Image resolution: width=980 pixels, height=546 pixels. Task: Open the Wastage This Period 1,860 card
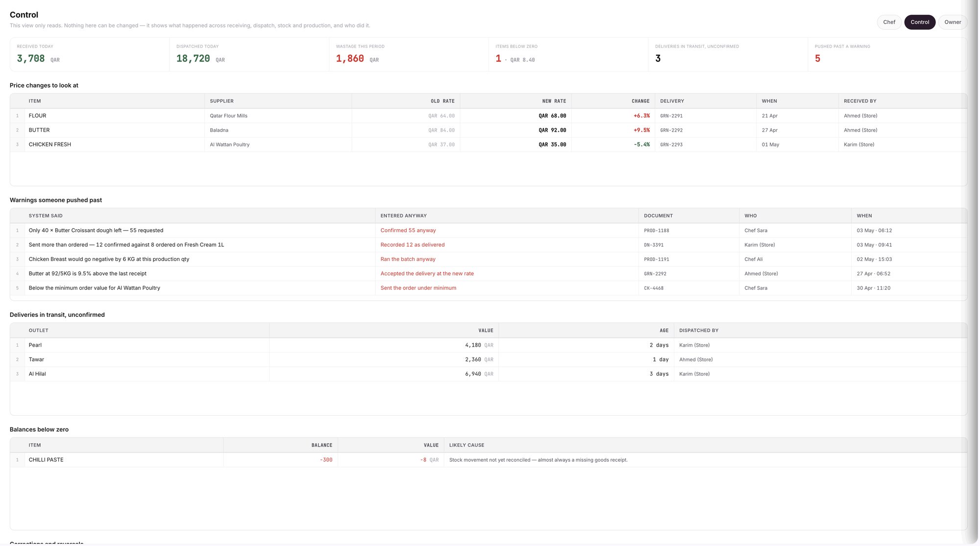(409, 54)
